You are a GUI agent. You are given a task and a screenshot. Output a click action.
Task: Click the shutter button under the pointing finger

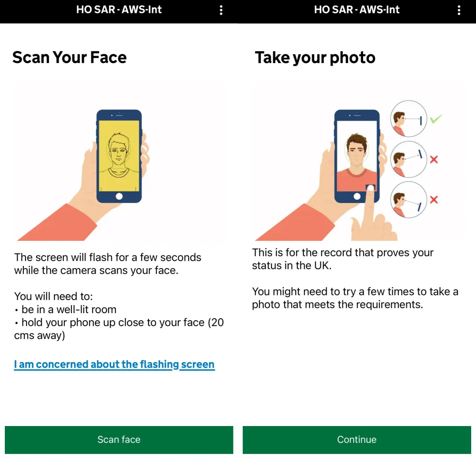371,188
